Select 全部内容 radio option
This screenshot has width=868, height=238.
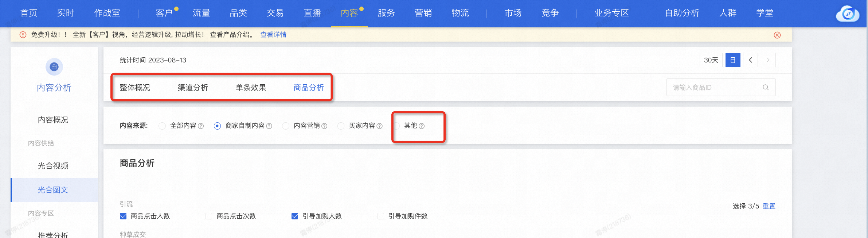(162, 126)
